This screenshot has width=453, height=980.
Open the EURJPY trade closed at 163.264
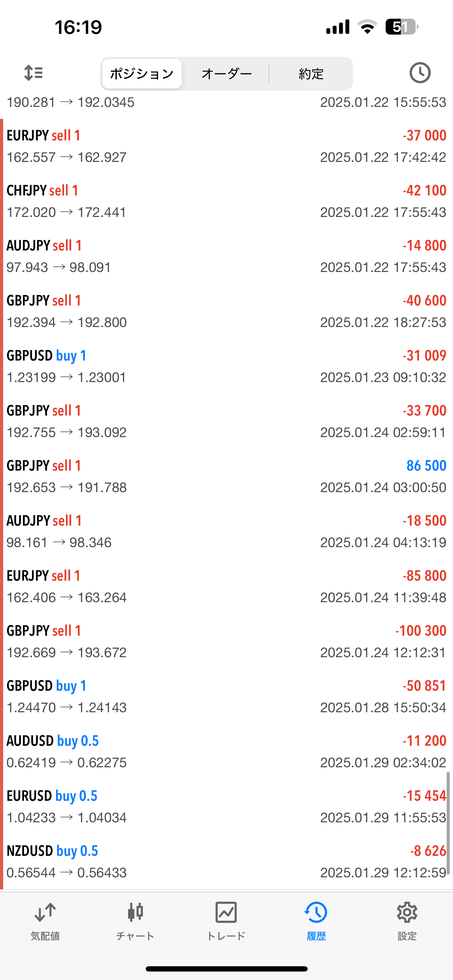[x=226, y=586]
